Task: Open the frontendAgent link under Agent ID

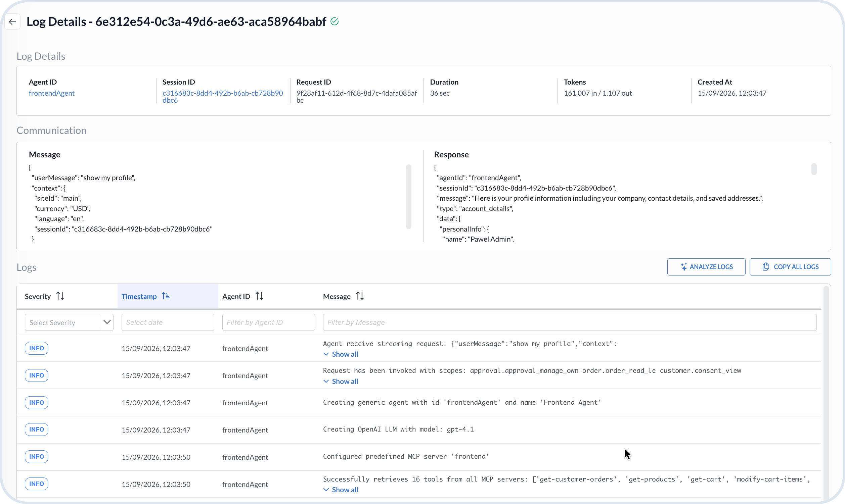Action: pos(52,93)
